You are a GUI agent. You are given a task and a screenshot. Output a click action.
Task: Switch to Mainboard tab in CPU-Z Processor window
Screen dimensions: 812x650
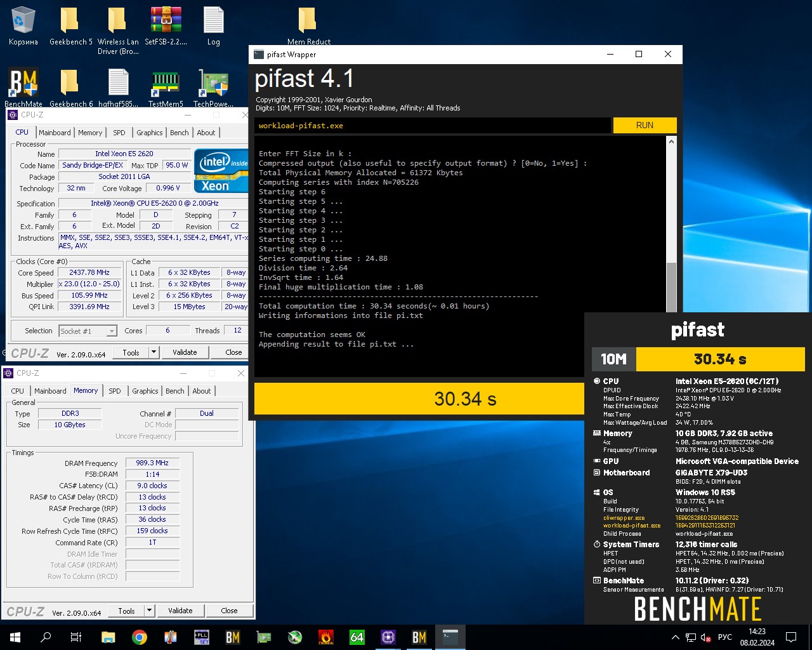point(55,133)
